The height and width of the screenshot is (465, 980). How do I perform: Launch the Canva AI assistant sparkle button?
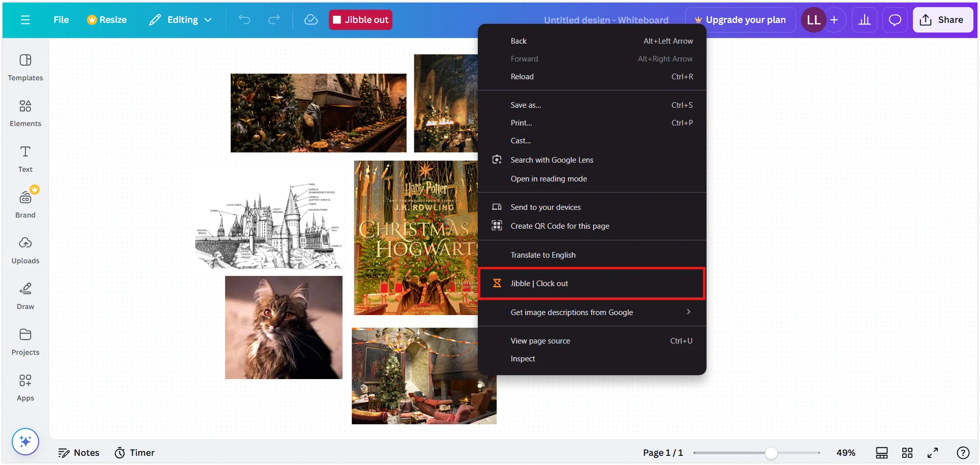pyautogui.click(x=25, y=441)
